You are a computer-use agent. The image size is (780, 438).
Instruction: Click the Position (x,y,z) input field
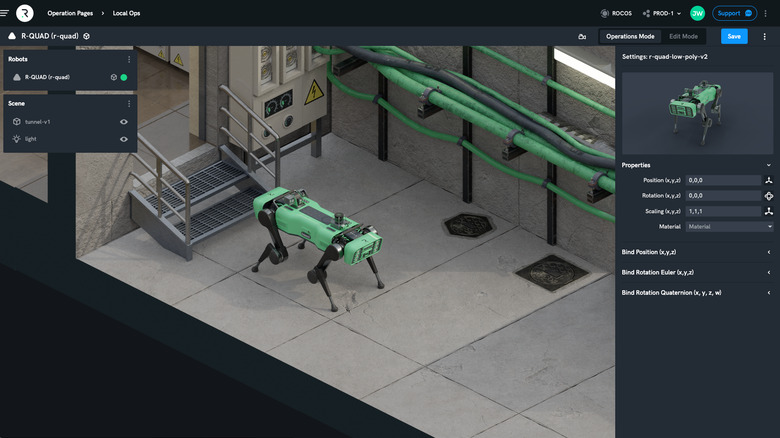coord(722,180)
